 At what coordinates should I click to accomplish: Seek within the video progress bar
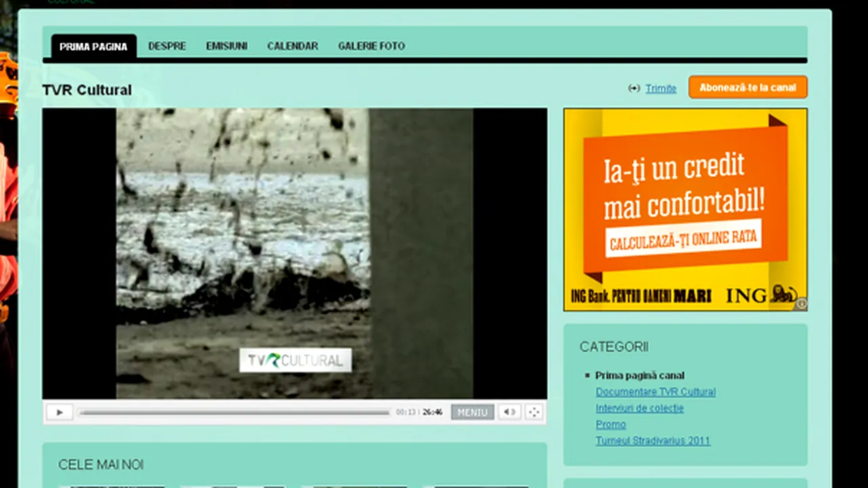click(235, 412)
